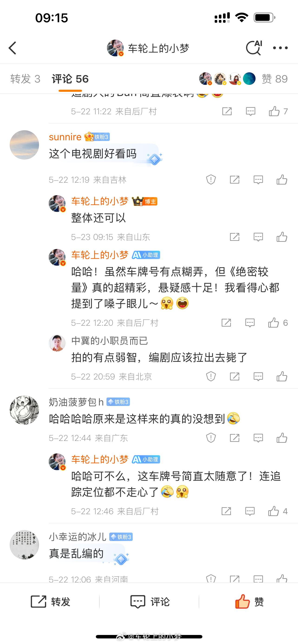Switch to the 转发 3 tab
The width and height of the screenshot is (298, 644).
[25, 79]
